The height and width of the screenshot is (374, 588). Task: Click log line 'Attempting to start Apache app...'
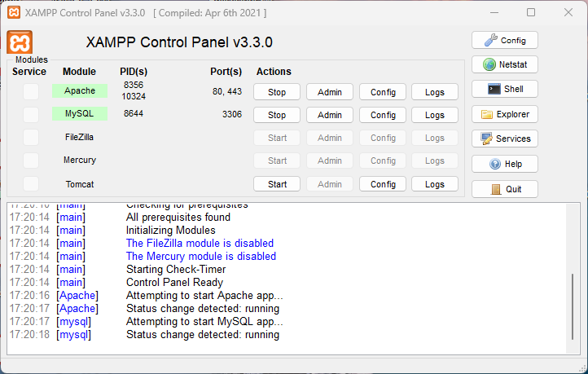tap(204, 295)
